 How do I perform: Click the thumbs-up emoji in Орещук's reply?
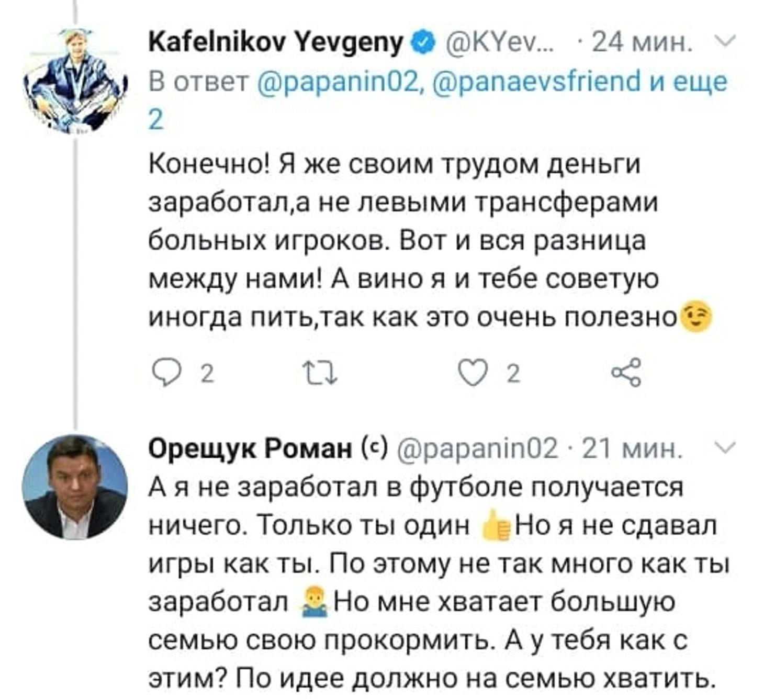tap(496, 526)
